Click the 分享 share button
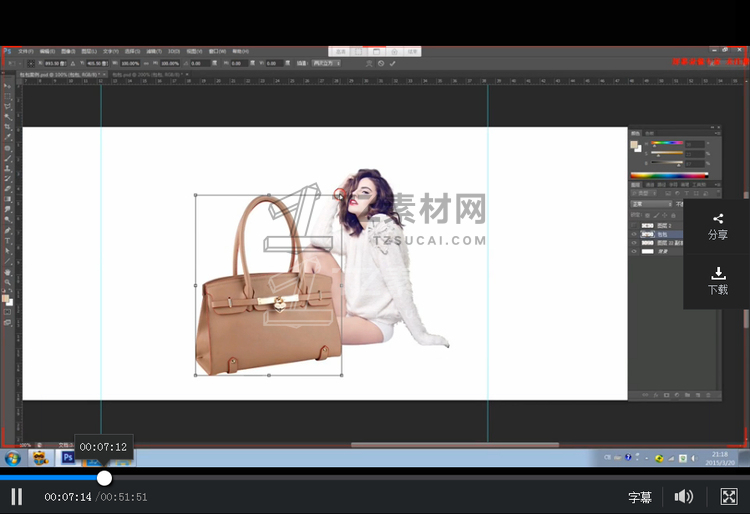 coord(717,226)
